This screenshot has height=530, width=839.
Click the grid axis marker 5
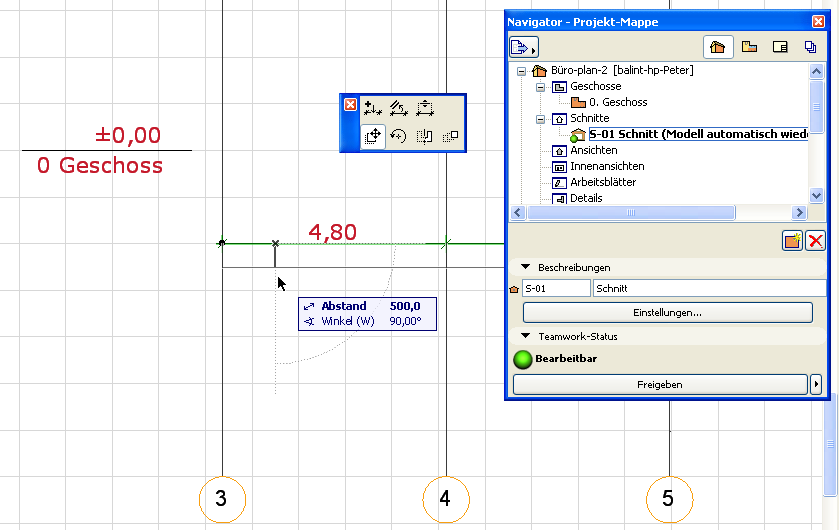point(669,500)
